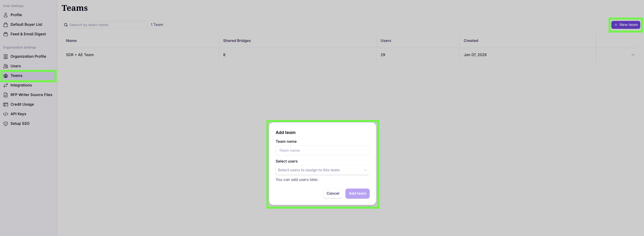Open Organization Profile settings
The width and height of the screenshot is (644, 236).
point(28,56)
